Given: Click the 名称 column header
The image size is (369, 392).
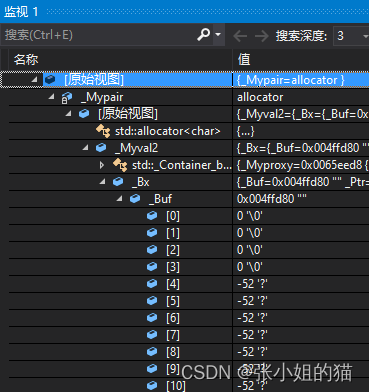Looking at the screenshot, I should (x=26, y=60).
